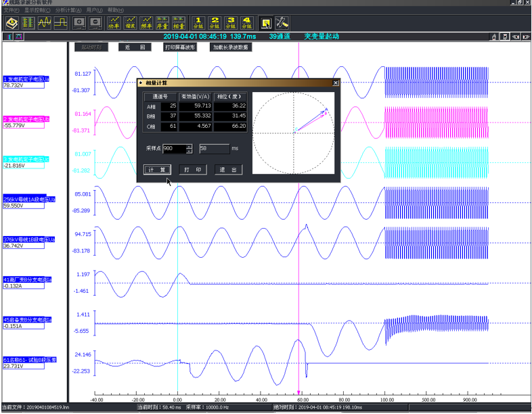
Task: Open the 文件(F) menu
Action: [x=12, y=10]
